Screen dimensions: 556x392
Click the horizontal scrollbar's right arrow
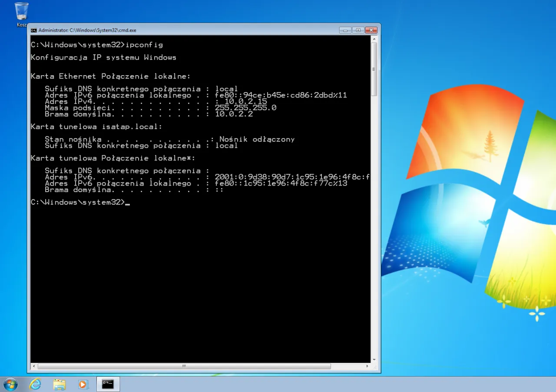(x=367, y=366)
